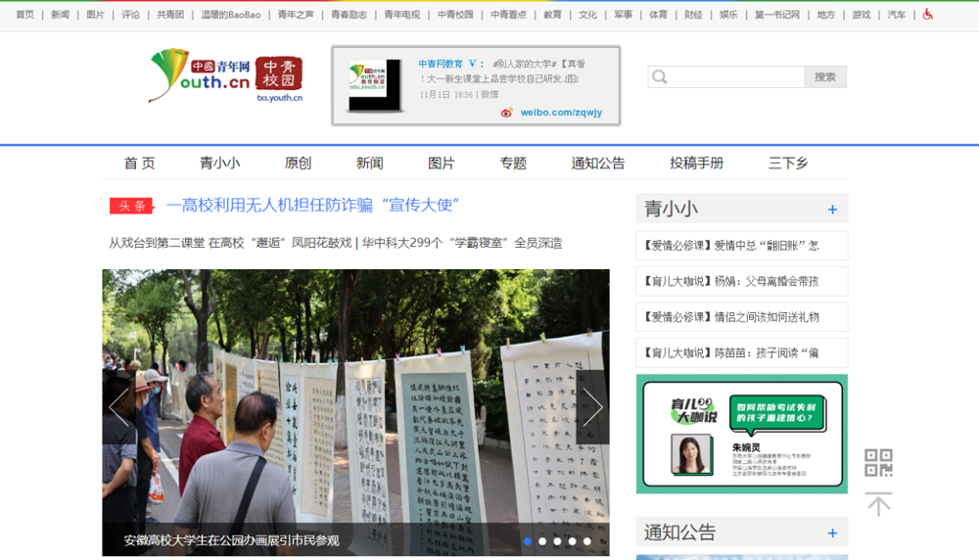Click the red 中青校园 logo badge
Screen dimensions: 979x560
pos(279,73)
